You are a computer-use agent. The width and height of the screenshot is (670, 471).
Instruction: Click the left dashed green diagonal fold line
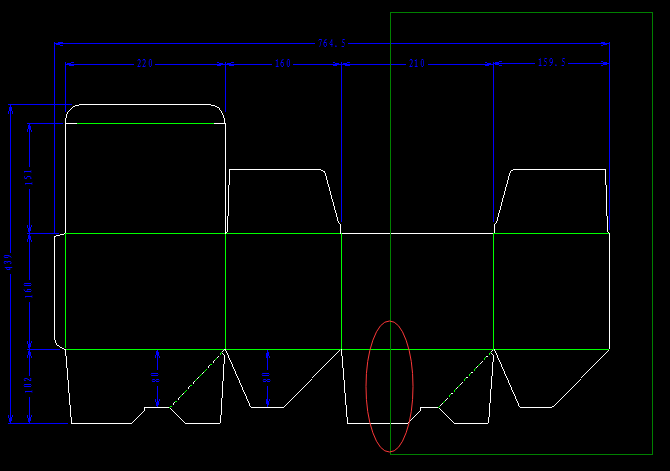pos(198,378)
